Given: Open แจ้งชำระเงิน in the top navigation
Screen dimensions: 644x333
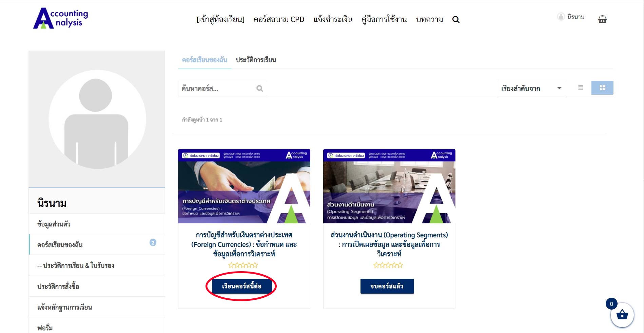Looking at the screenshot, I should pyautogui.click(x=333, y=20).
